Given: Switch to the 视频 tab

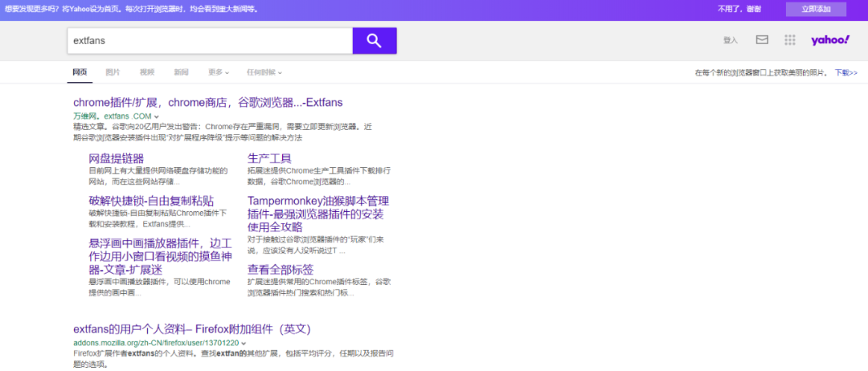Looking at the screenshot, I should [147, 72].
